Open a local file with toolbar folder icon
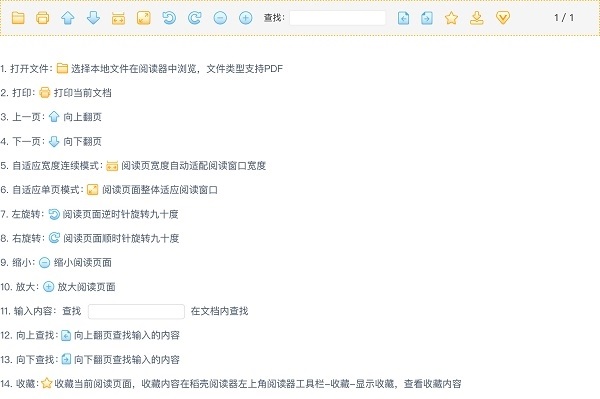600x399 pixels. (x=18, y=18)
